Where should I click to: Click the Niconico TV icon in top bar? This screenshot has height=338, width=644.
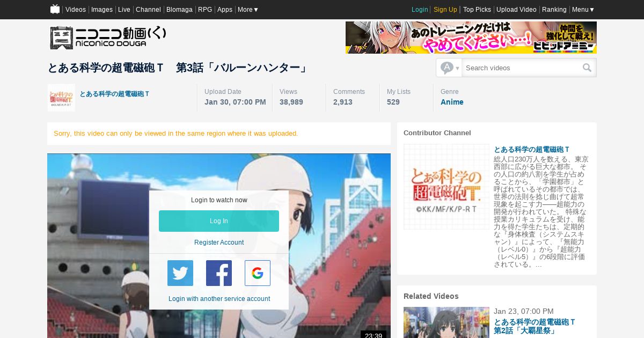coord(55,9)
